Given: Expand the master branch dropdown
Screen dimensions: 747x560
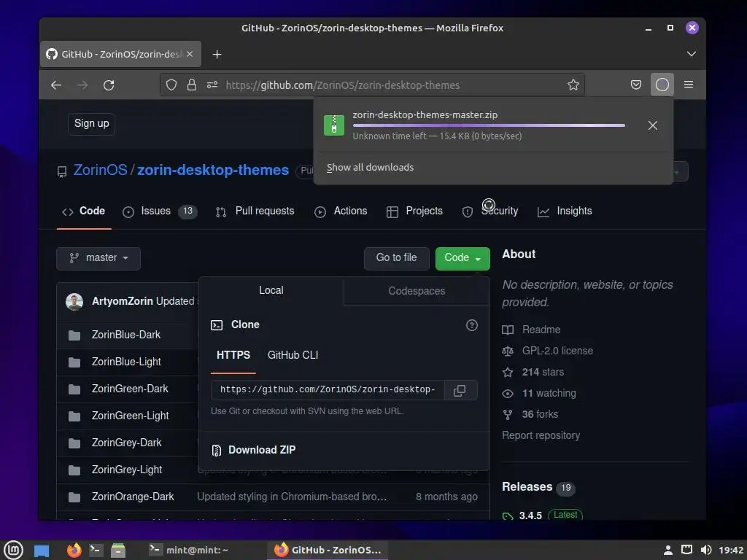Looking at the screenshot, I should click(x=98, y=259).
